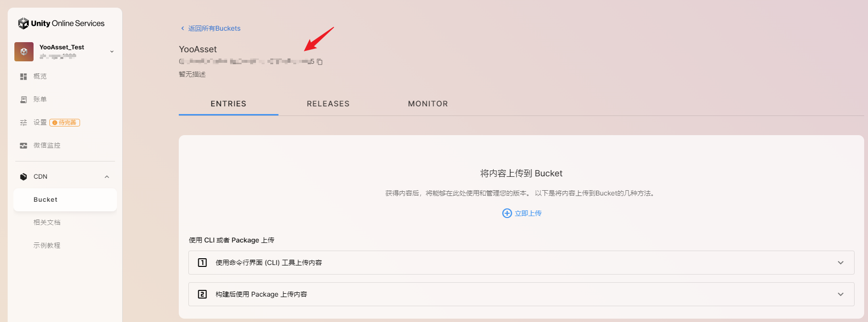Click the number 1 step icon

(x=202, y=263)
